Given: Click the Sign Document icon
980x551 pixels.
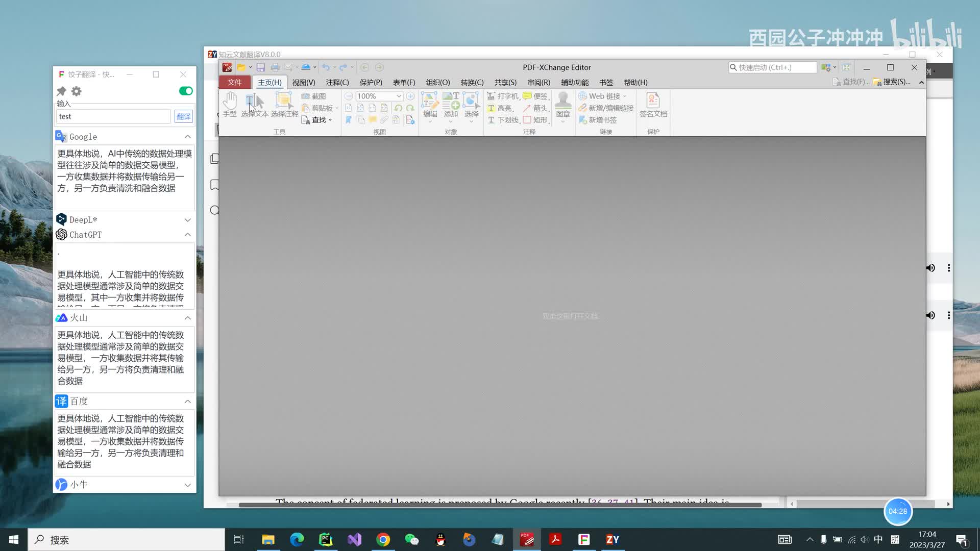Looking at the screenshot, I should coord(653,105).
